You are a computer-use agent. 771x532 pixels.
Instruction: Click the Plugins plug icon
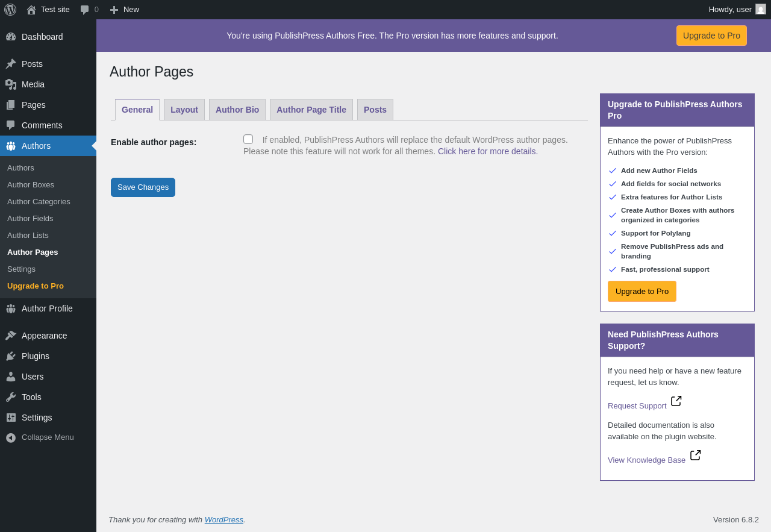pos(11,356)
